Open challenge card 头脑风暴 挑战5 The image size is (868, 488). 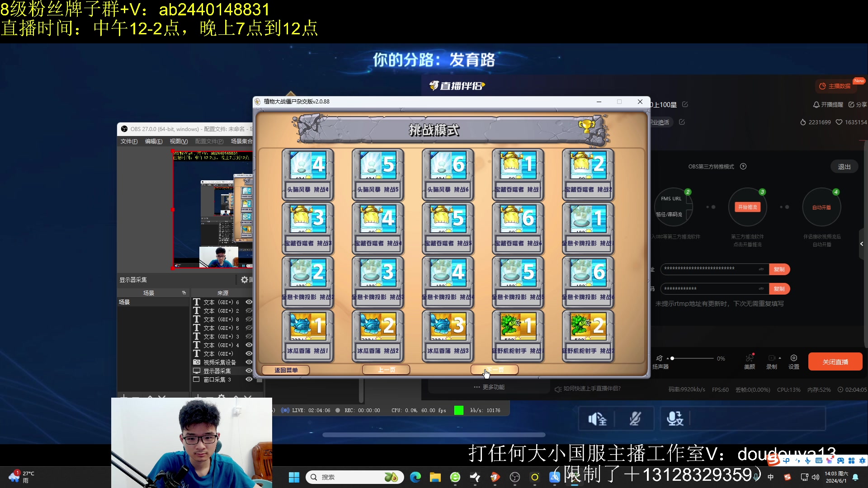(378, 174)
